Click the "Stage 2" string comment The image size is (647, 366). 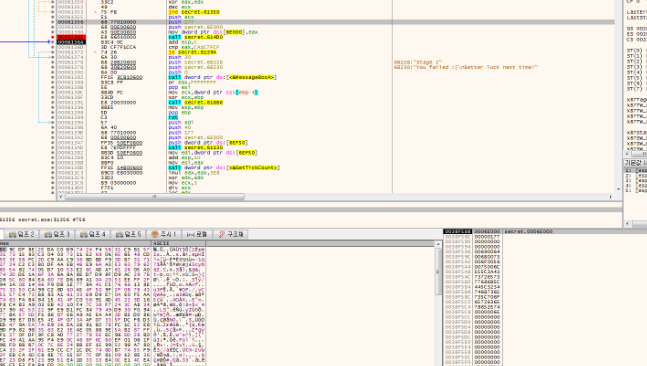tap(418, 62)
